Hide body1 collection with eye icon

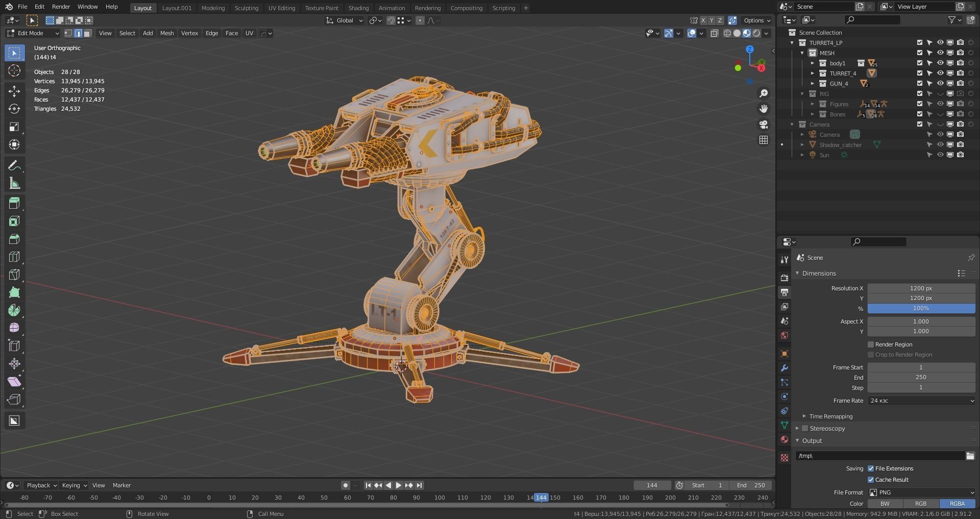tap(940, 63)
